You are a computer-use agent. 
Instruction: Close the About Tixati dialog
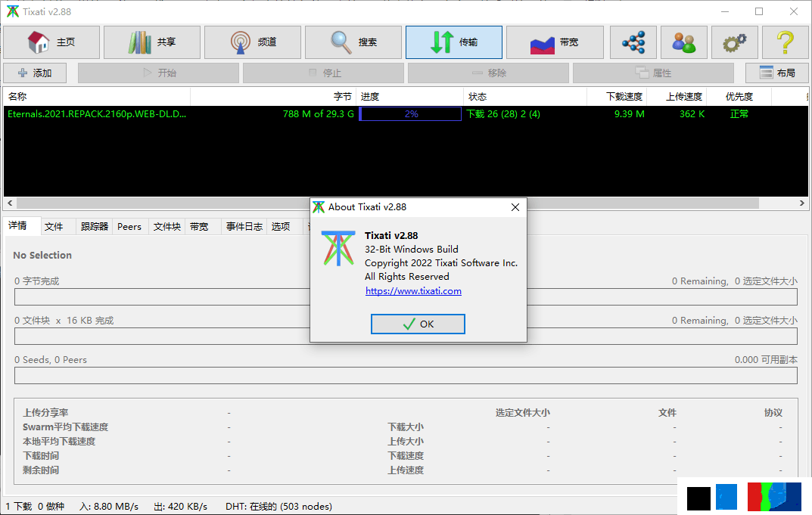click(x=515, y=207)
